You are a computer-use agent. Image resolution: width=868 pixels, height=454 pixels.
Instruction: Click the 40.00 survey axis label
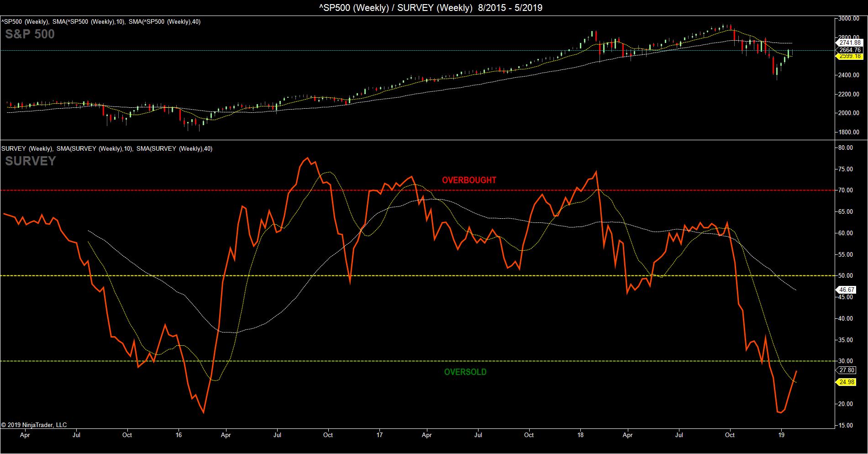click(846, 318)
